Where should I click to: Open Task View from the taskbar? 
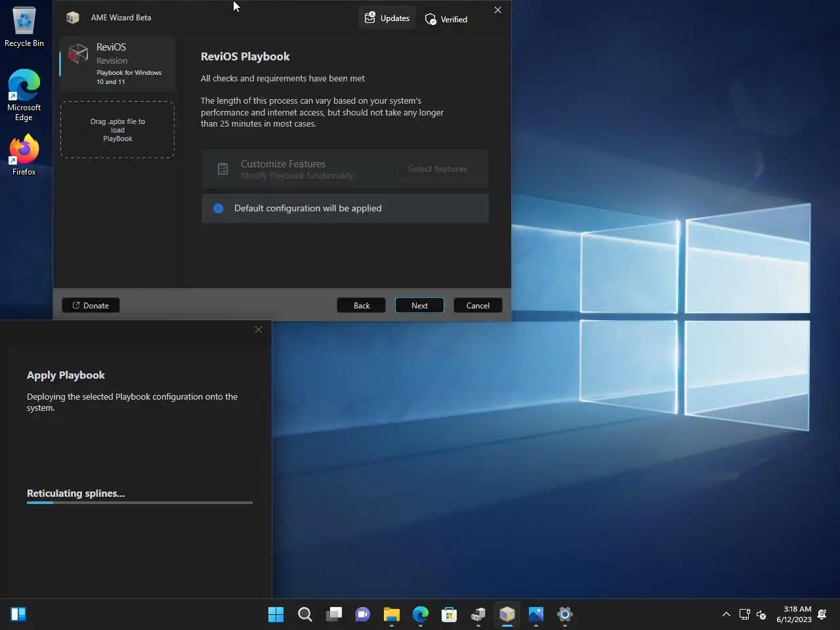[x=334, y=614]
